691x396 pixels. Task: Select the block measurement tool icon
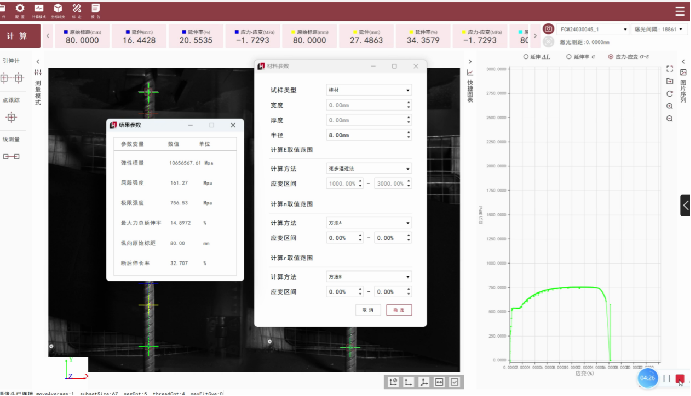[x=11, y=156]
